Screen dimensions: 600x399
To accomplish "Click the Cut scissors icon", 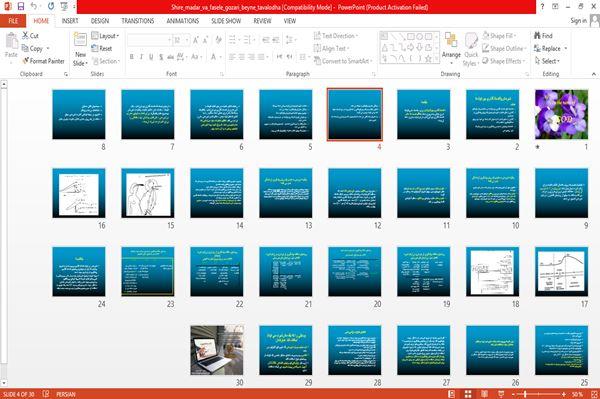I will [25, 36].
